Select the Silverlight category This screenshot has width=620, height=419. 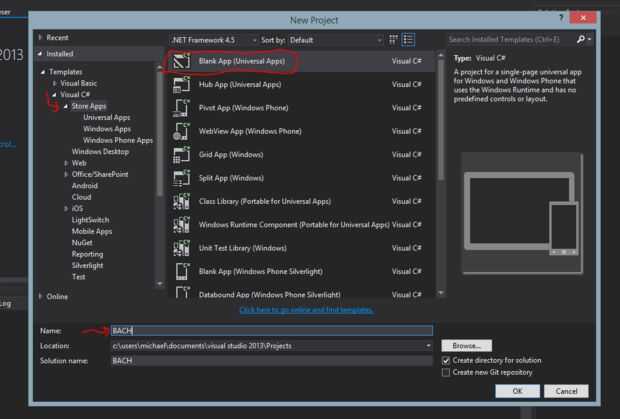pyautogui.click(x=87, y=265)
